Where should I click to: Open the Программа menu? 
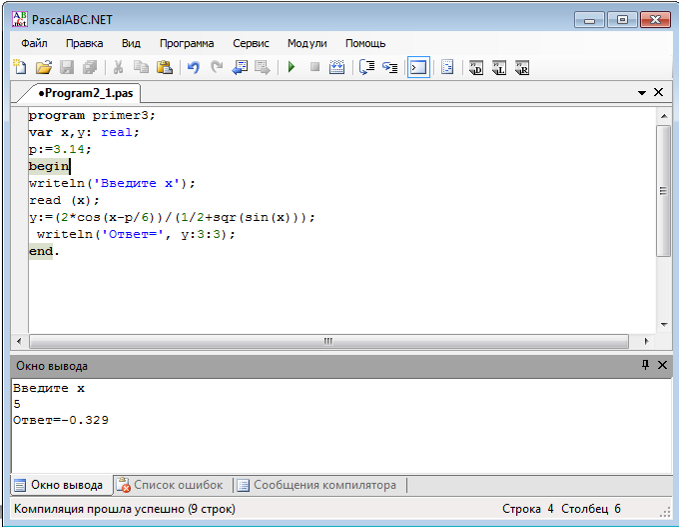[x=186, y=43]
